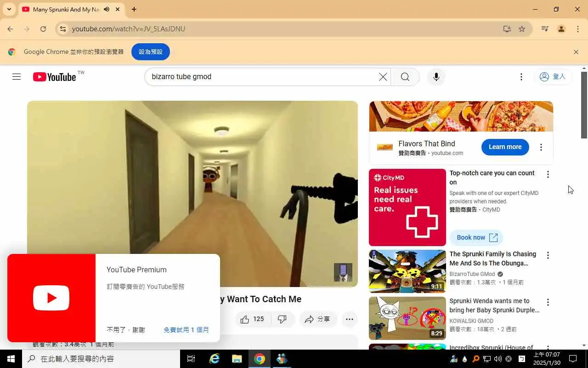Open volume control in system tray
The width and height of the screenshot is (588, 368).
[498, 359]
